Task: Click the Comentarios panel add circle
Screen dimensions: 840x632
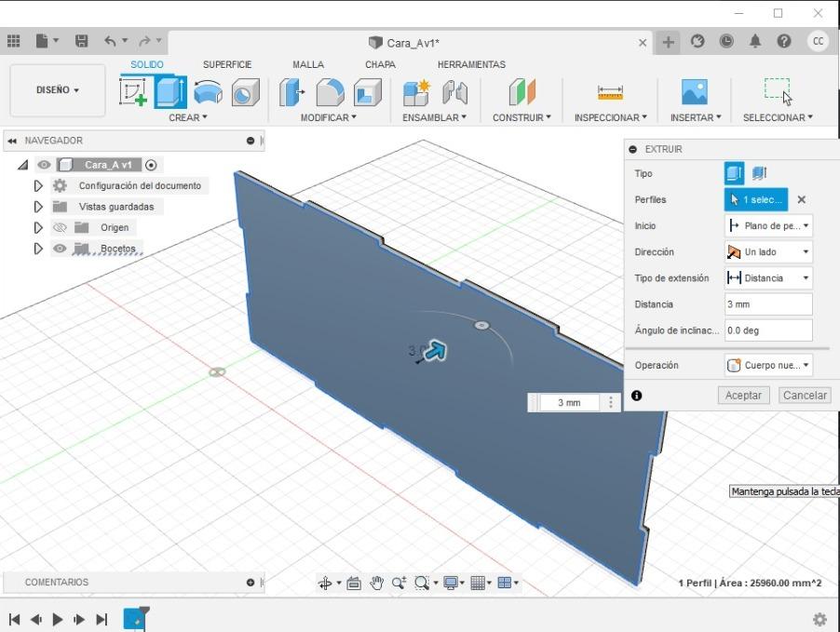Action: pos(251,582)
